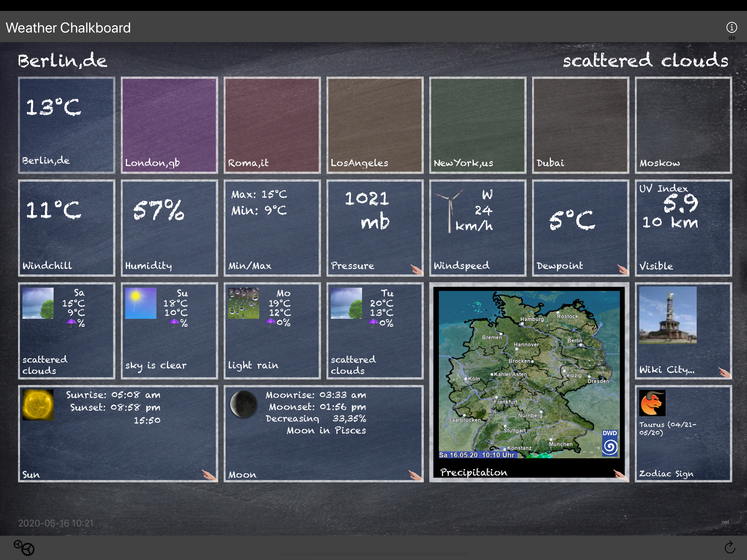
Task: Open the info button in header
Action: (731, 27)
